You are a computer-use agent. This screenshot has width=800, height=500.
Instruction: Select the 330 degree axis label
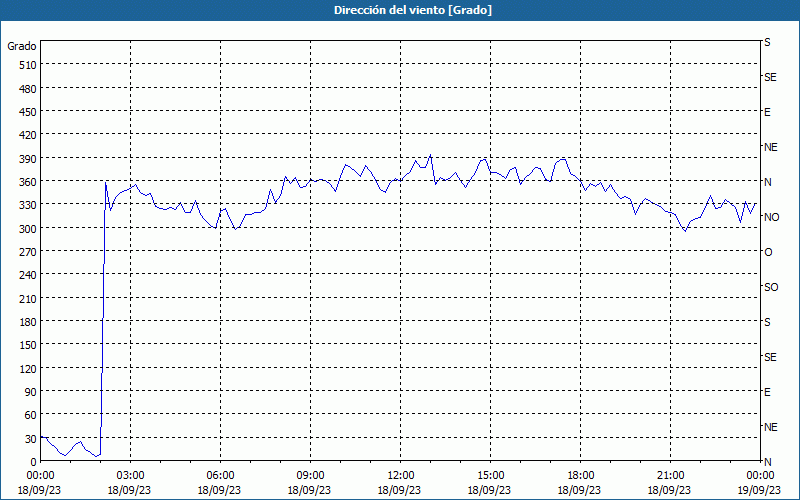[x=28, y=205]
